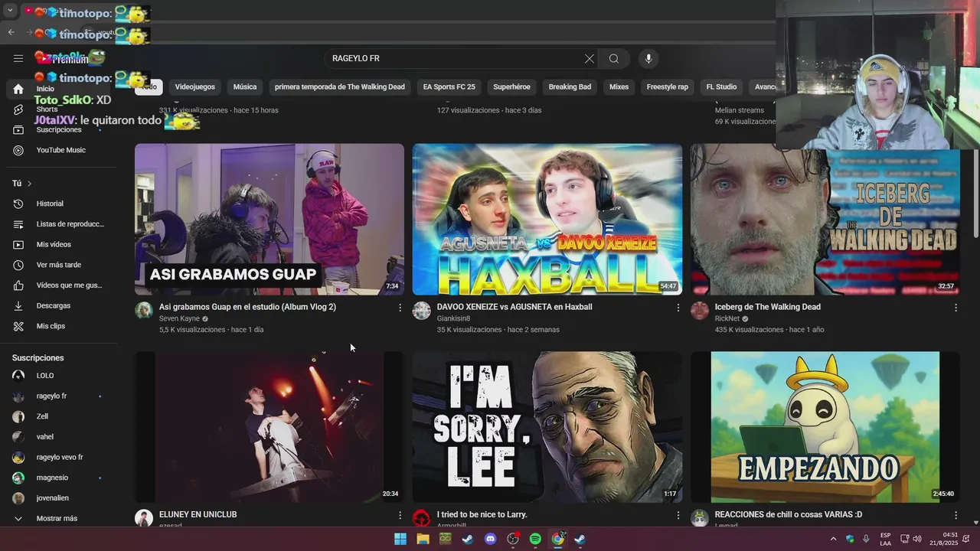
Task: Switch input language via ESP LAA indicator
Action: coord(885,539)
